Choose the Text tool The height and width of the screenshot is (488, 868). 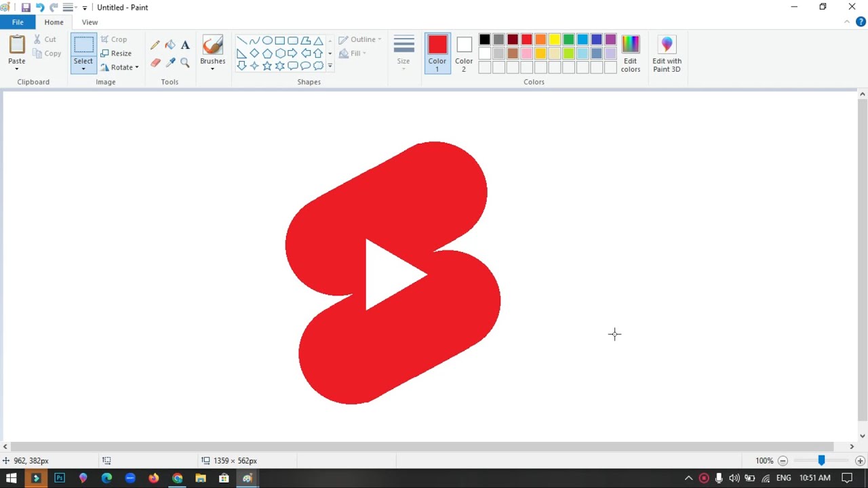[x=185, y=45]
